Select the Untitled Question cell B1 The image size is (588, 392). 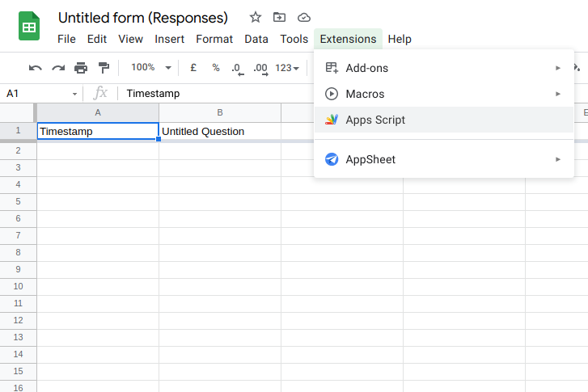click(219, 131)
